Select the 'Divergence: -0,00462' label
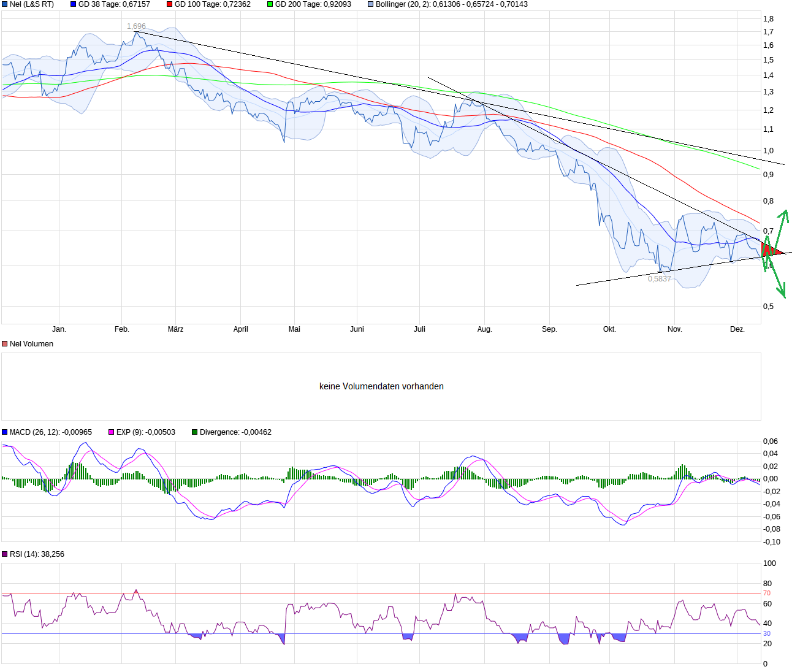This screenshot has width=792, height=672. [x=235, y=432]
